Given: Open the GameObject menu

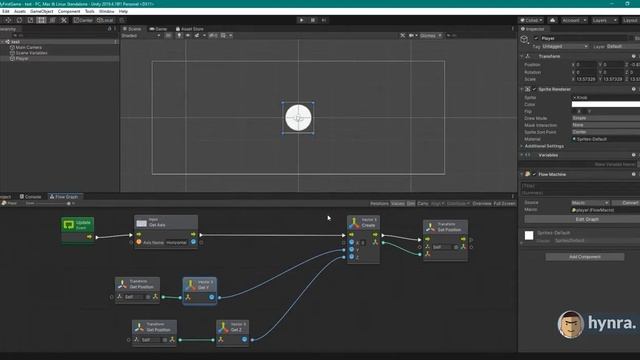Looking at the screenshot, I should (42, 11).
